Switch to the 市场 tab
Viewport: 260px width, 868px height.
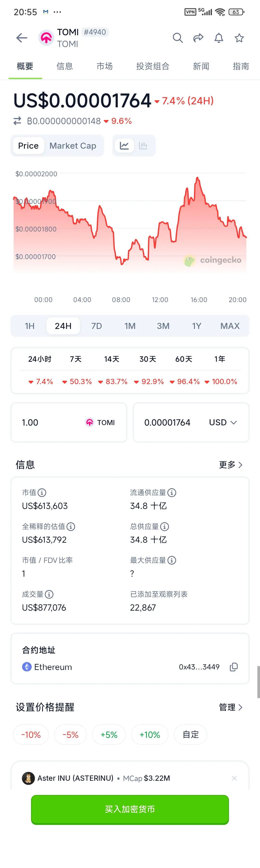[x=104, y=66]
